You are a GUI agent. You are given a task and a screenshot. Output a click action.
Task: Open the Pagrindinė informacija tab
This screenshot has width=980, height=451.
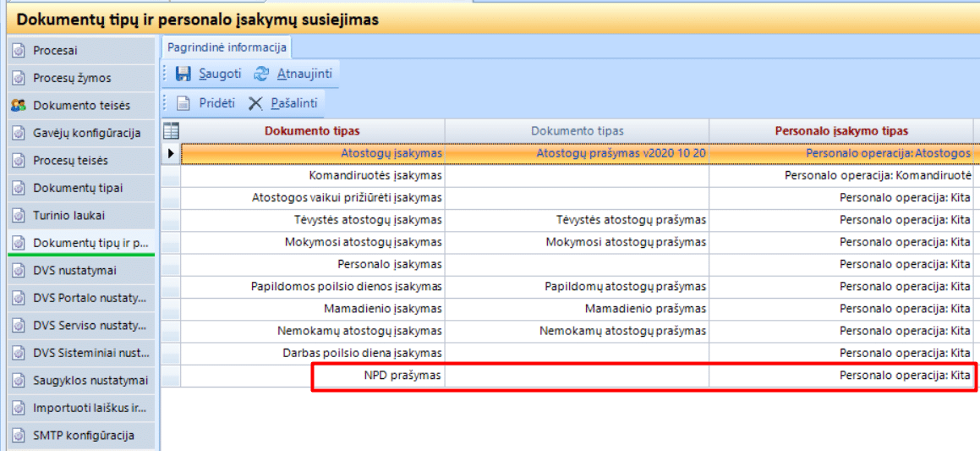226,47
